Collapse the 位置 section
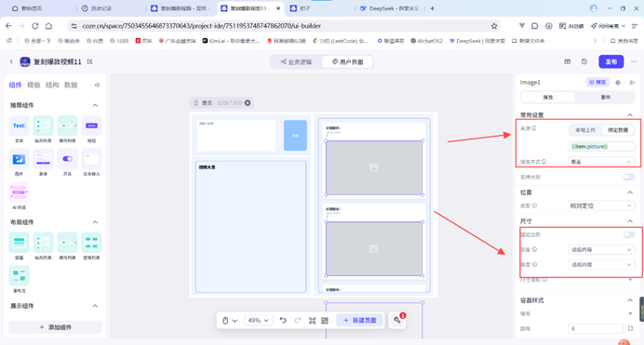The image size is (644, 345). 630,192
